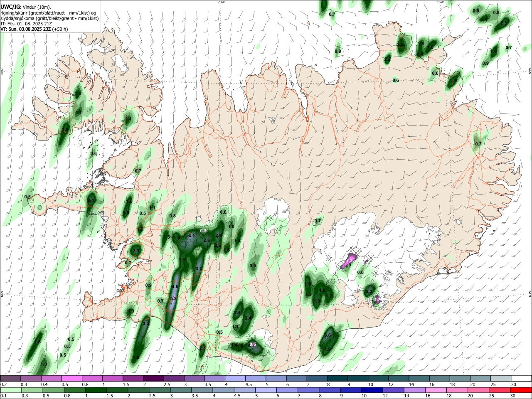Click the UWC/IG title text
Image resolution: width=532 pixels, height=399 pixels.
[x=10, y=7]
